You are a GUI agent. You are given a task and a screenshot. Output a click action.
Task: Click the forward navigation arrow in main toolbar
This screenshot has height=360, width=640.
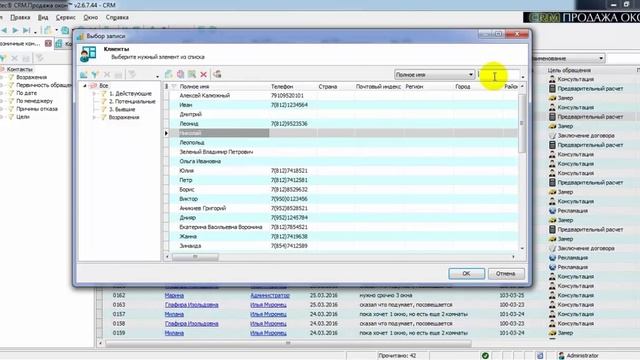15,31
